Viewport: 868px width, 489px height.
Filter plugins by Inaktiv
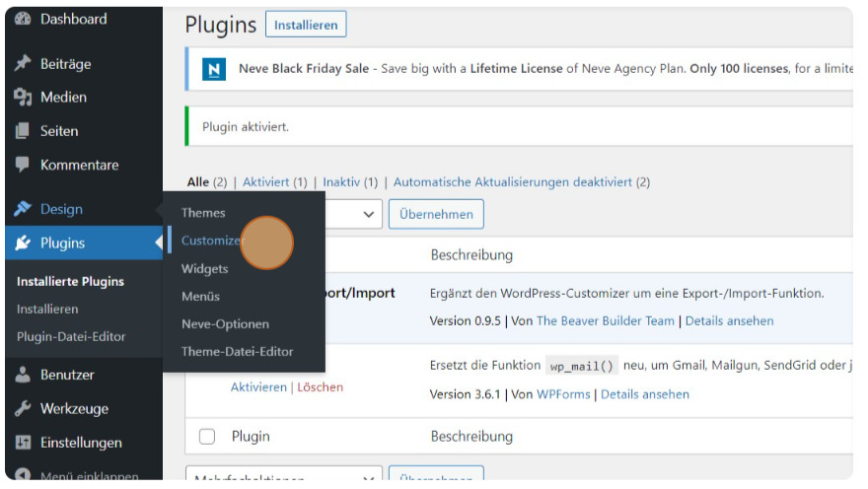pyautogui.click(x=341, y=182)
